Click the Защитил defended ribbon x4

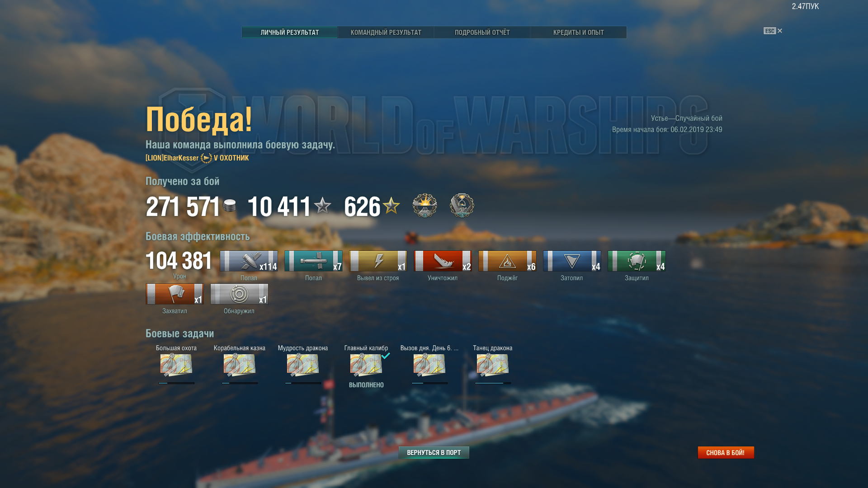[x=637, y=261]
